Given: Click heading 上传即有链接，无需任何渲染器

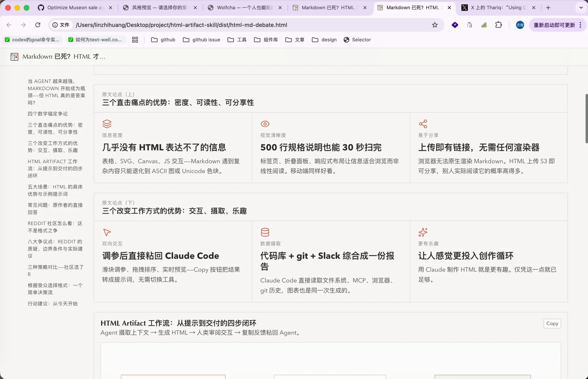Looking at the screenshot, I should click(x=479, y=147).
